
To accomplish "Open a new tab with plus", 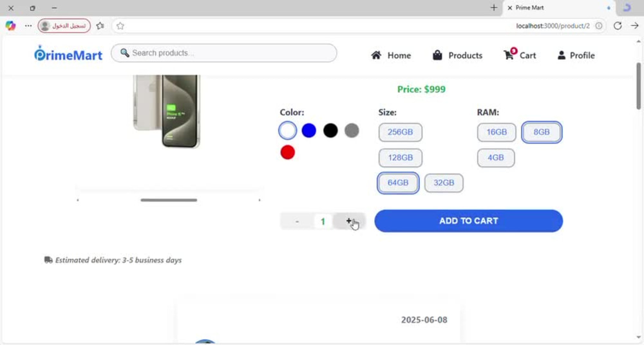I will pyautogui.click(x=494, y=7).
